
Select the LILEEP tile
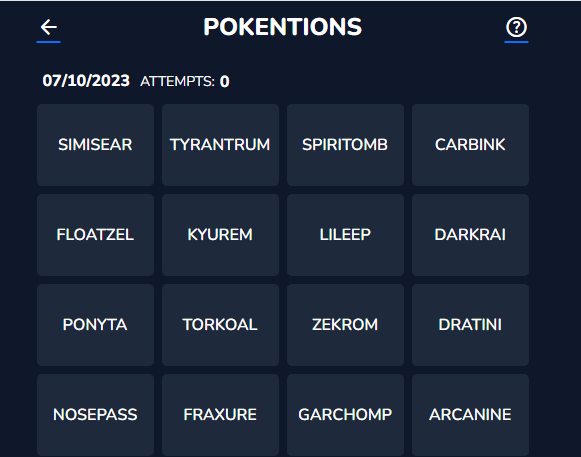click(345, 235)
